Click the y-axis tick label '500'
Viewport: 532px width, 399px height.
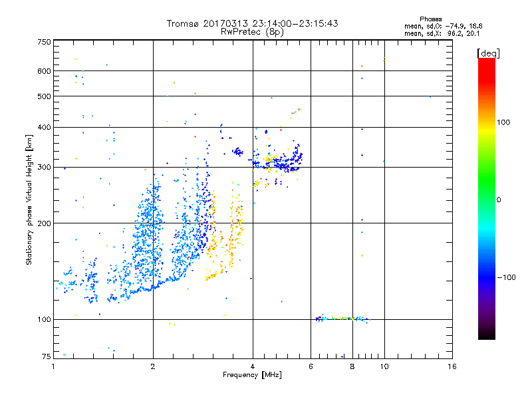click(44, 96)
